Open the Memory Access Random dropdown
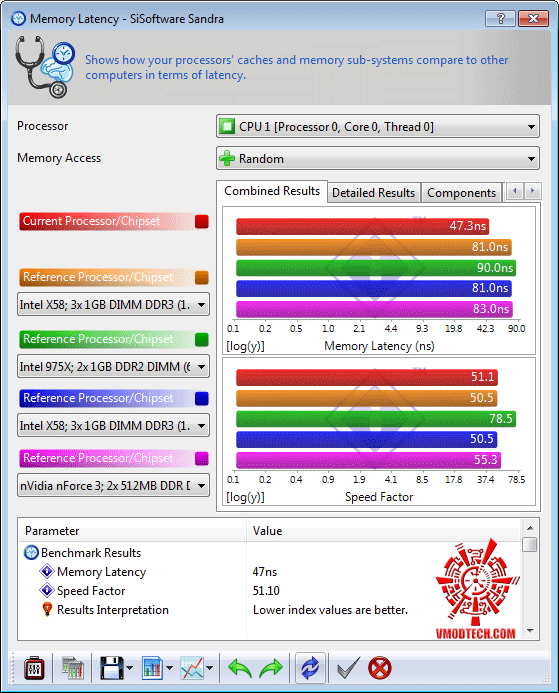Image resolution: width=559 pixels, height=693 pixels. pyautogui.click(x=378, y=159)
